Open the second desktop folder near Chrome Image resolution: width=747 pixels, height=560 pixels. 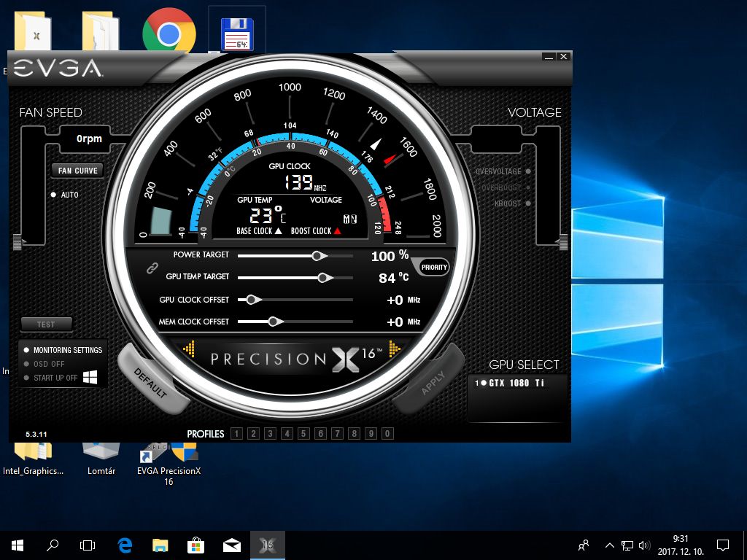[x=101, y=31]
